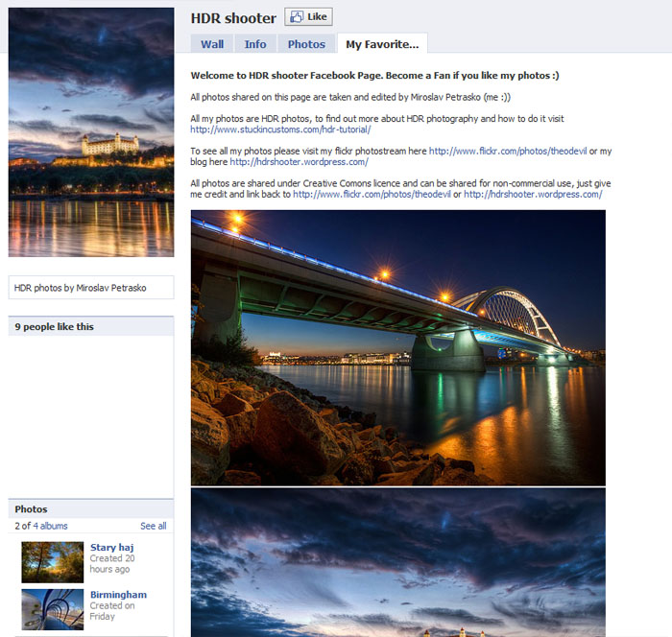Open hdrshooter.wordpress.com blog link after 'blog here'

(x=300, y=162)
